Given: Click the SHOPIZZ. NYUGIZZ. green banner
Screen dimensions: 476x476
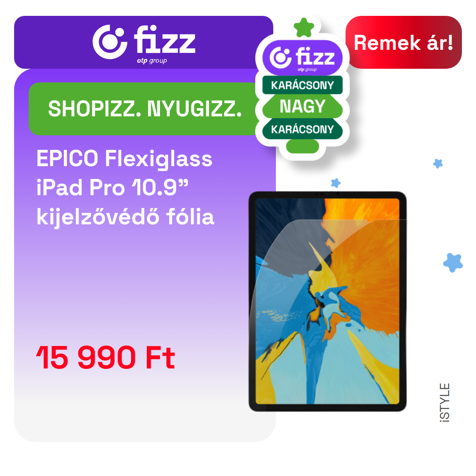Looking at the screenshot, I should [145, 109].
